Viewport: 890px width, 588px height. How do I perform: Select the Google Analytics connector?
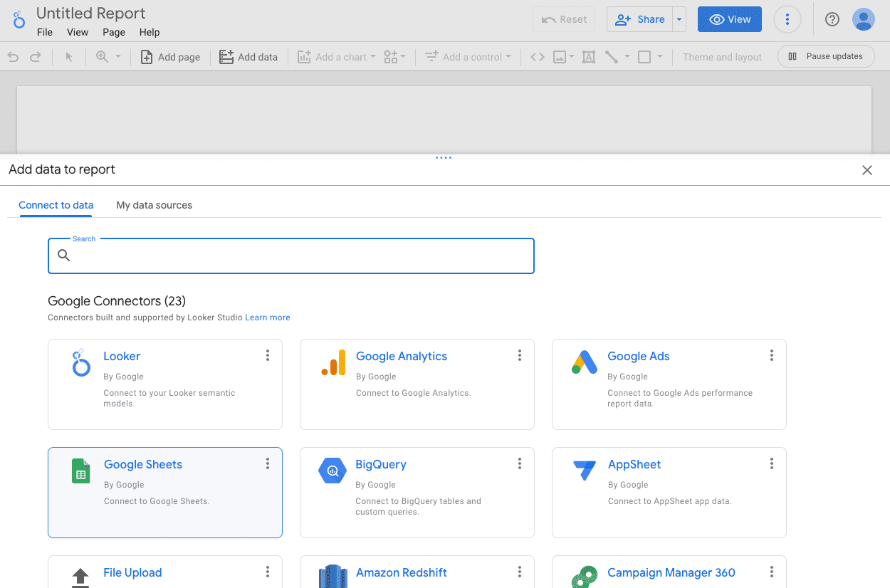[417, 384]
